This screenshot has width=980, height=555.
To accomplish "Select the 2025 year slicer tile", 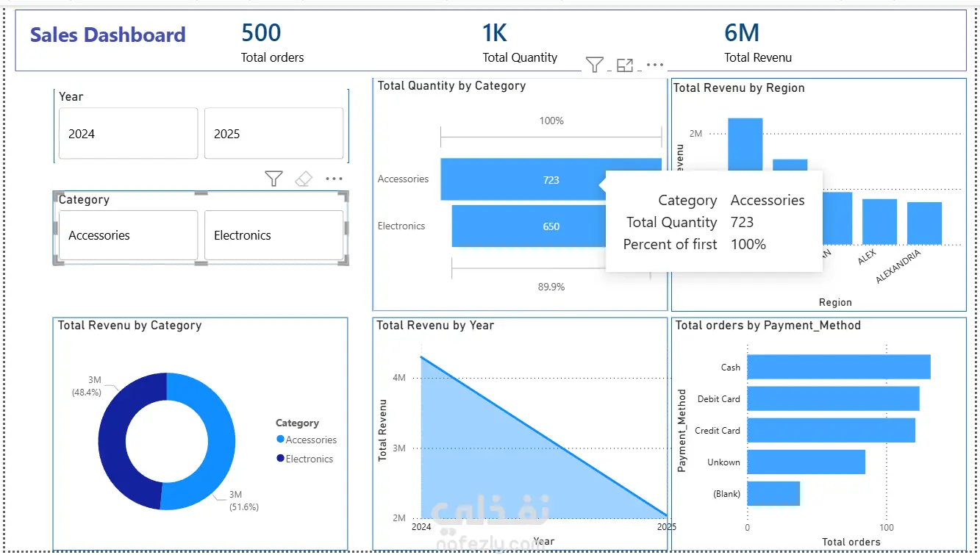I will tap(273, 133).
